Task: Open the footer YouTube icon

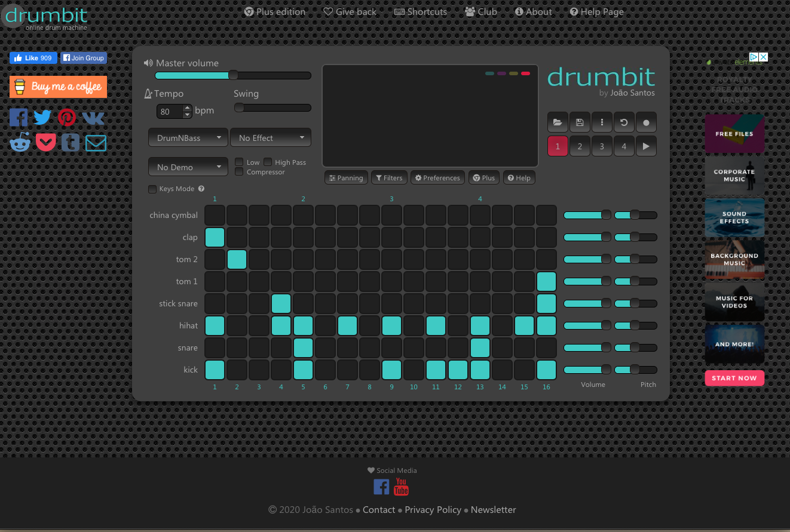Action: pyautogui.click(x=401, y=487)
